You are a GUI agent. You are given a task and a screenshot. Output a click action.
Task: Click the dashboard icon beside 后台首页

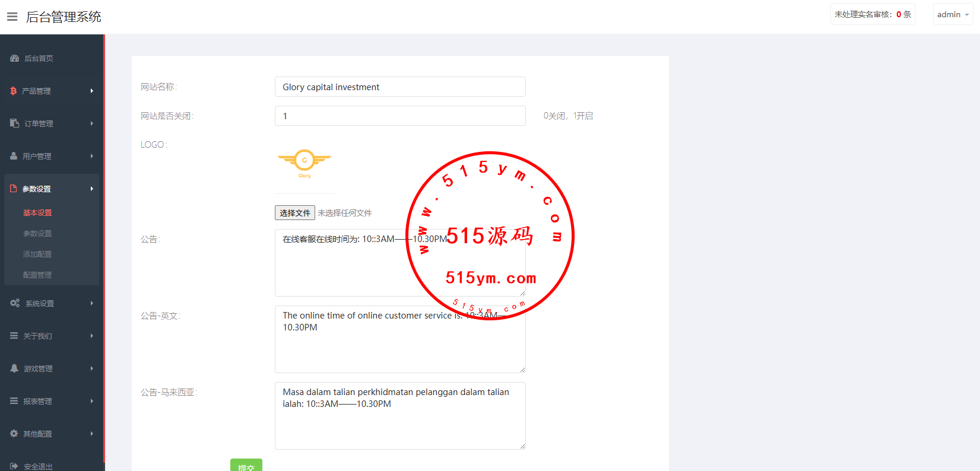tap(15, 58)
